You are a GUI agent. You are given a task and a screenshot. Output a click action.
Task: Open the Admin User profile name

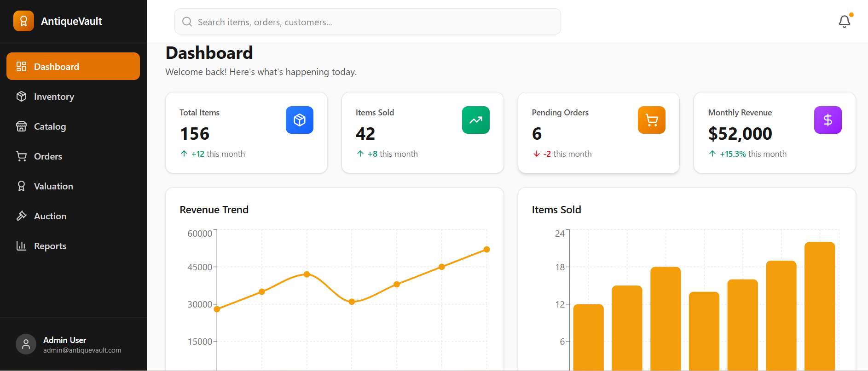click(65, 340)
